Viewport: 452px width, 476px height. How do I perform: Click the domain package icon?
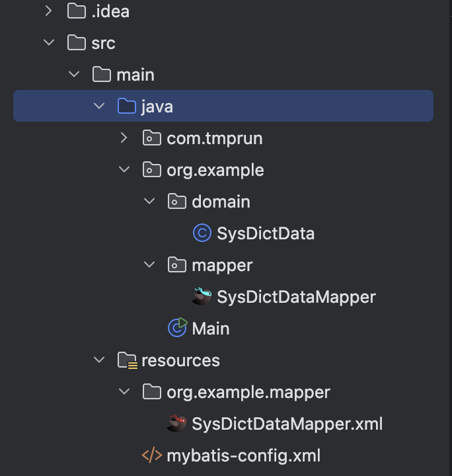click(x=177, y=201)
